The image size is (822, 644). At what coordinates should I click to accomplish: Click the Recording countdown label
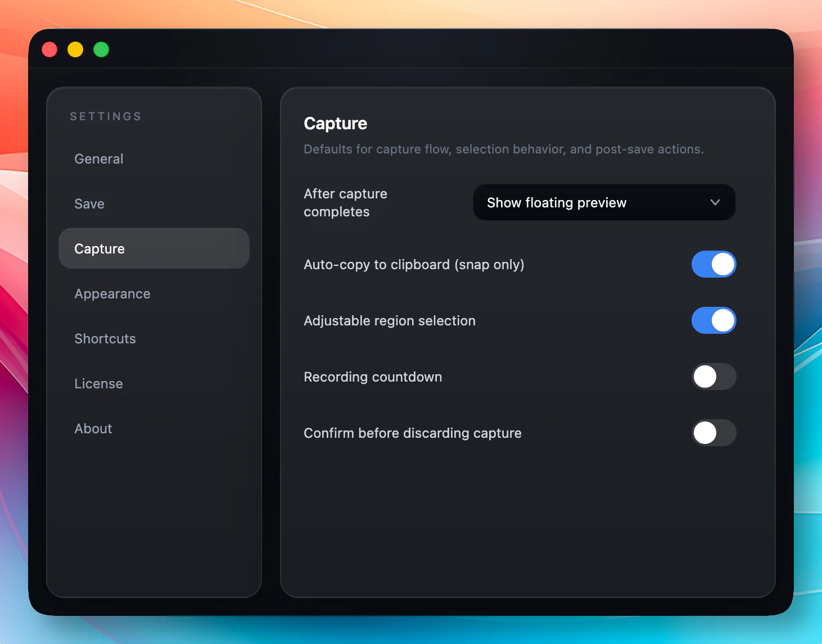click(373, 377)
